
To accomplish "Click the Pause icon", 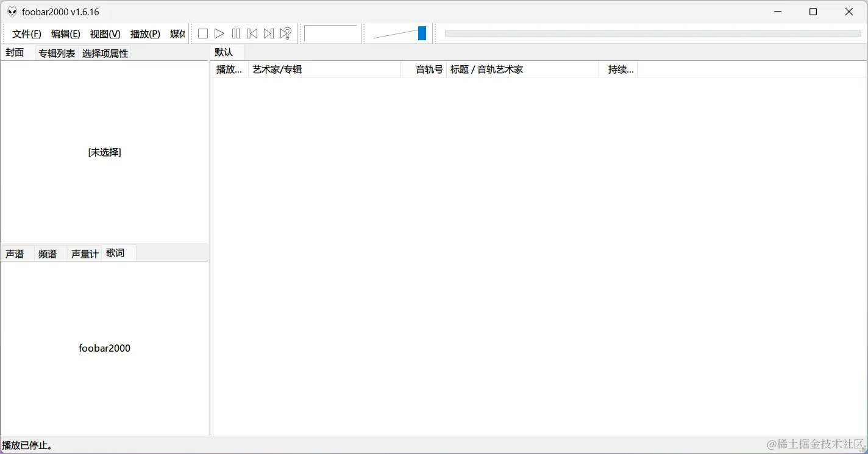I will pos(236,34).
